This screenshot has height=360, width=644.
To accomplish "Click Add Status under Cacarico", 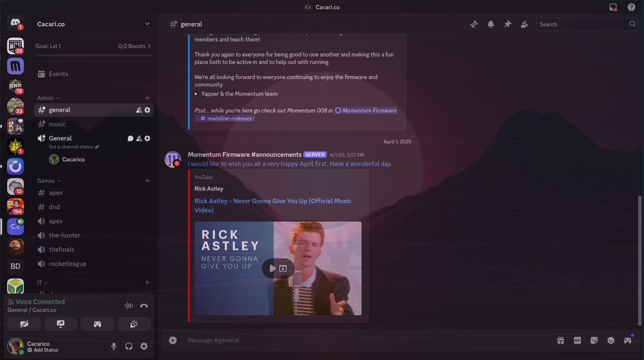I will tap(43, 350).
